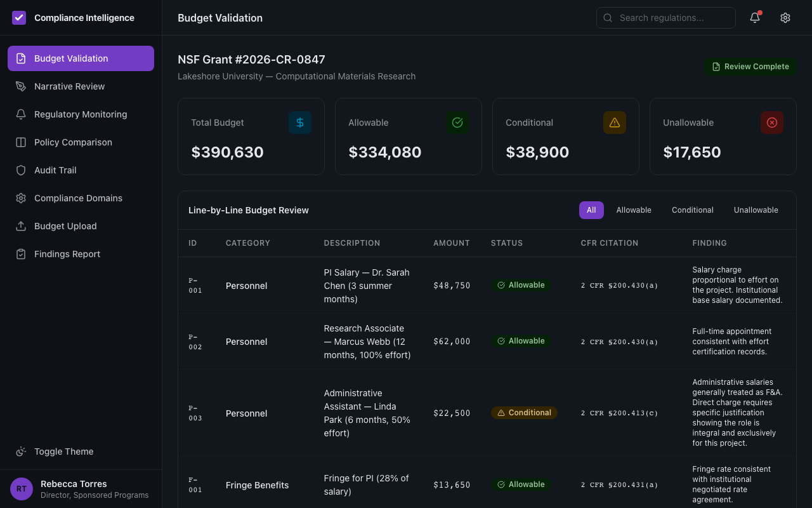The width and height of the screenshot is (812, 508).
Task: Select the Regulatory Monitoring bell icon
Action: pos(21,114)
